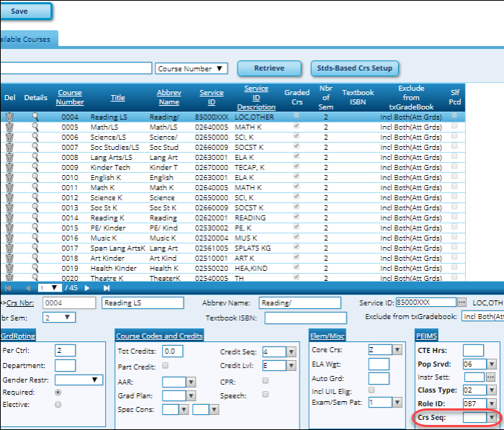Open the Course Number search dropdown
This screenshot has height=430, width=504.
pyautogui.click(x=192, y=68)
